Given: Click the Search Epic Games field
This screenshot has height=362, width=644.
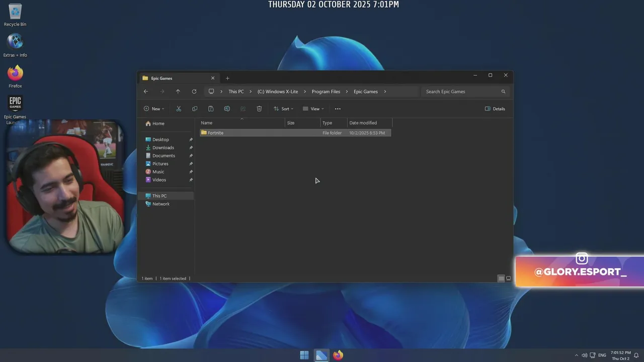Looking at the screenshot, I should pyautogui.click(x=465, y=92).
